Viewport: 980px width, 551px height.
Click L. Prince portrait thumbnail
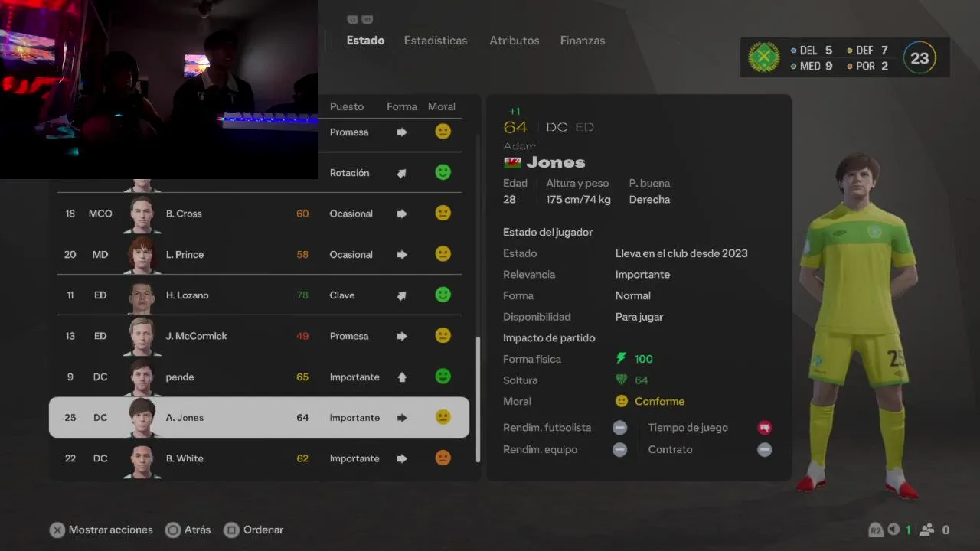(x=142, y=255)
